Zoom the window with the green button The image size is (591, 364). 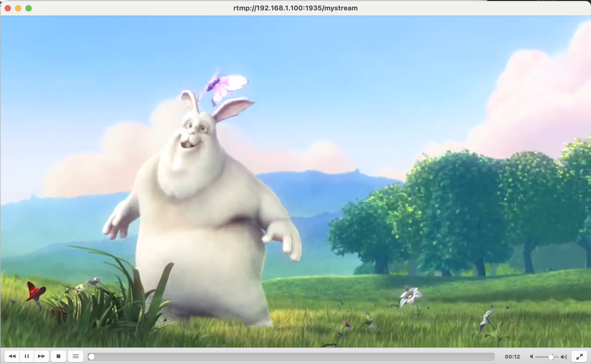[29, 8]
